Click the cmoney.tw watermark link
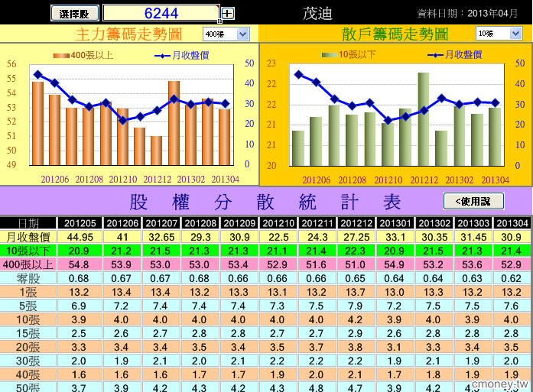Screen dimensions: 533x392 [x=500, y=384]
